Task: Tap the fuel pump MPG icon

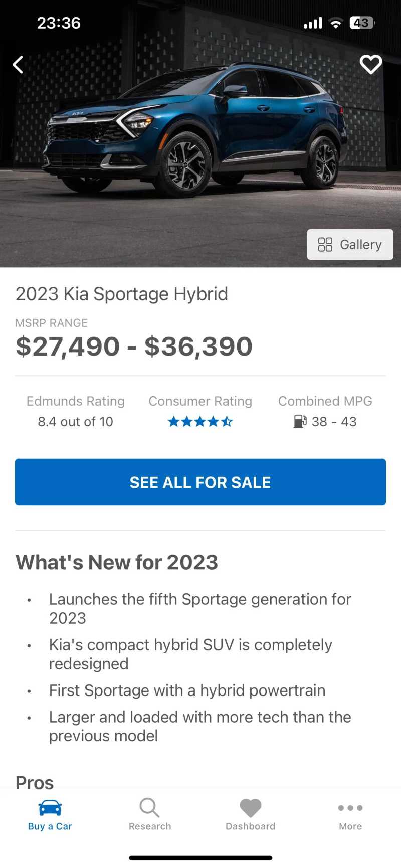Action: 300,422
